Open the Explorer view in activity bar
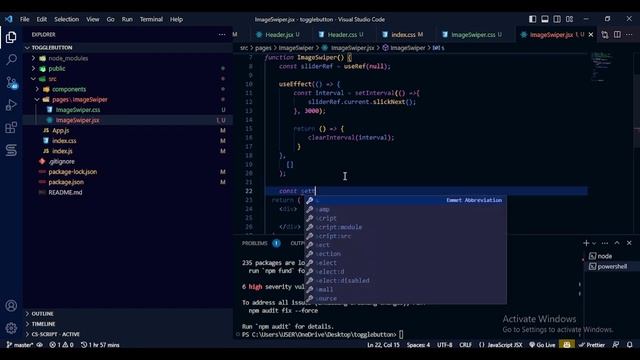Screen dimensions: 640x360 11,38
